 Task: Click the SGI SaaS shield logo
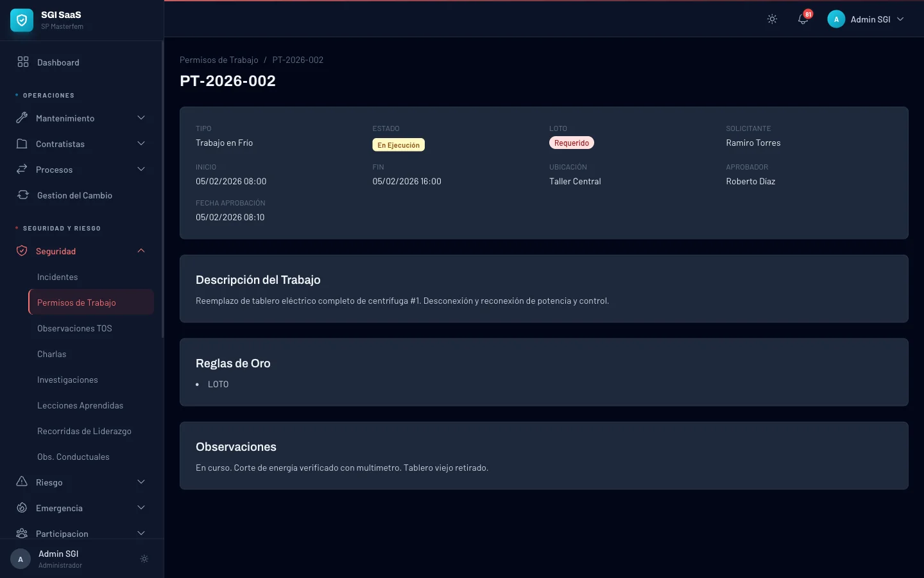[x=22, y=20]
